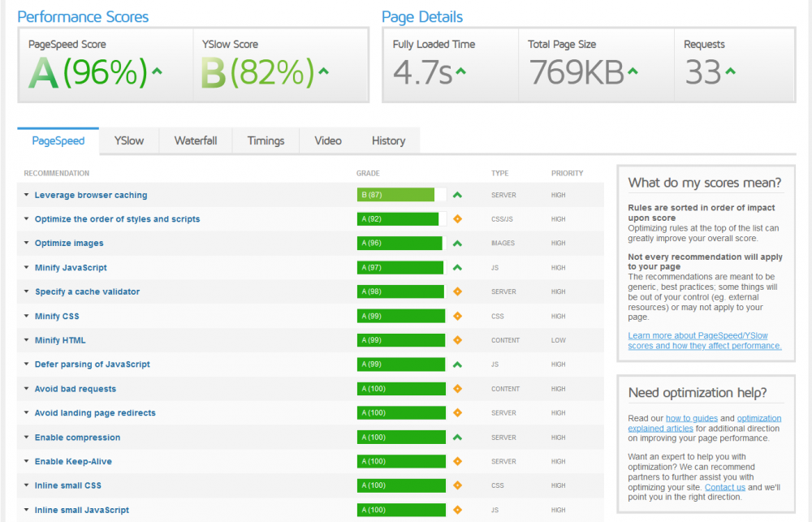Click the trend arrow beside Leverage browser caching grade
Screen dimensions: 812x522
(457, 195)
